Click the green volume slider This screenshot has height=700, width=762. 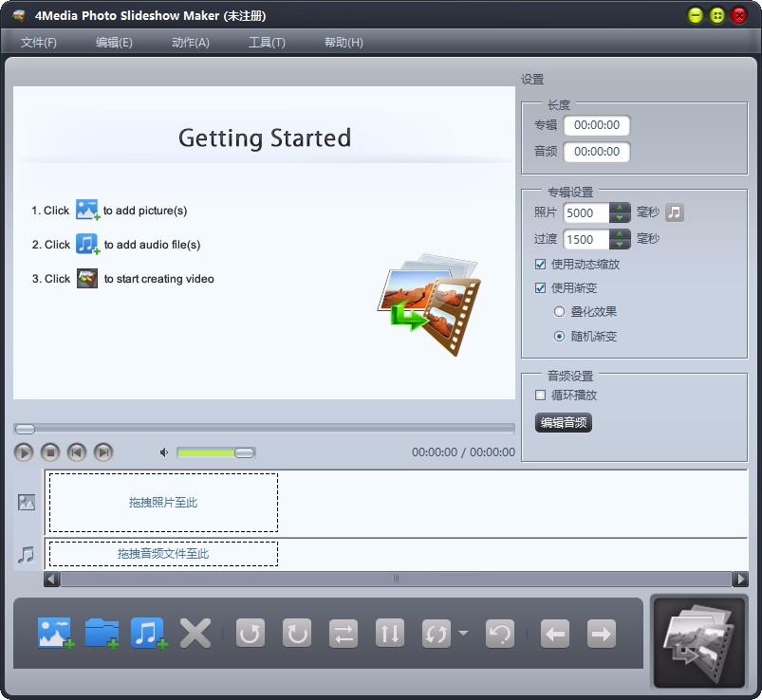(215, 452)
